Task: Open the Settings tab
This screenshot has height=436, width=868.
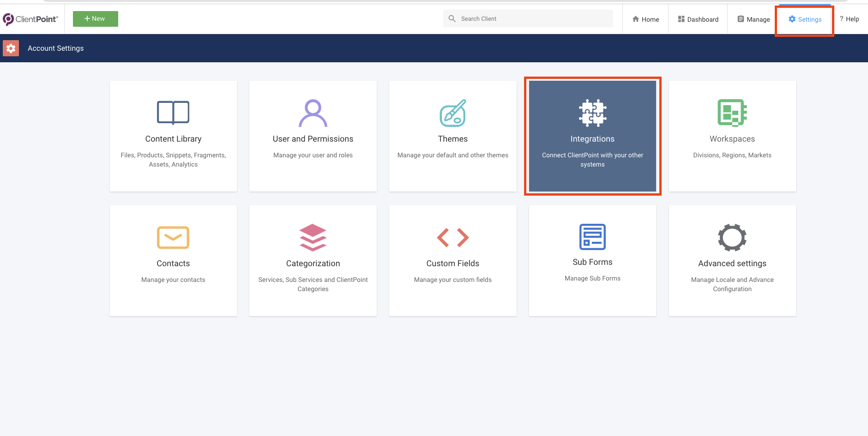Action: pos(805,19)
